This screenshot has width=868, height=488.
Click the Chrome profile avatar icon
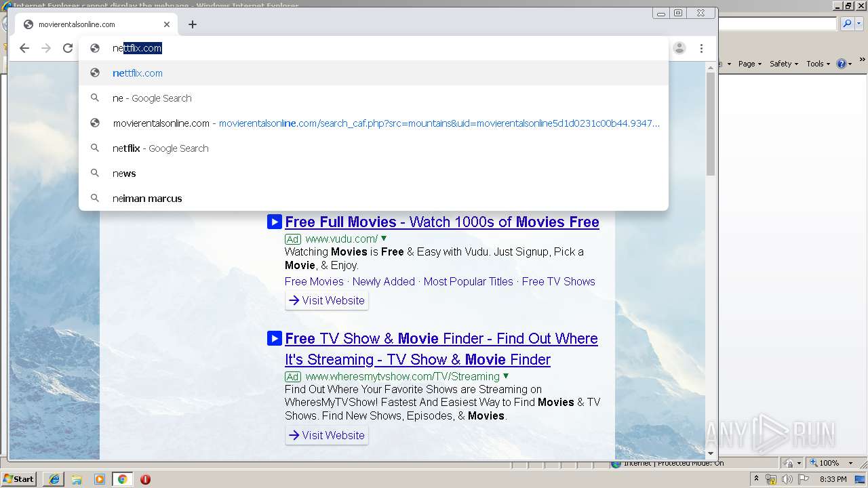click(679, 48)
